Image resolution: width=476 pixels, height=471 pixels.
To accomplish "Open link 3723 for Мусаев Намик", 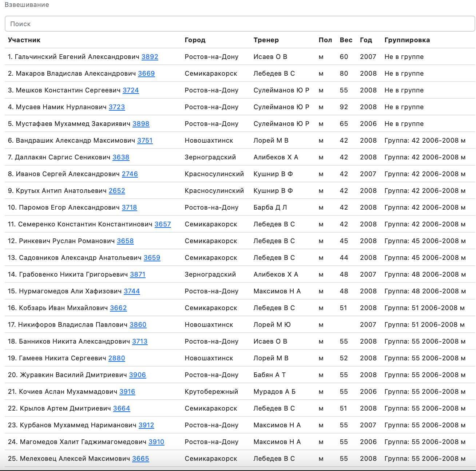I will click(117, 107).
